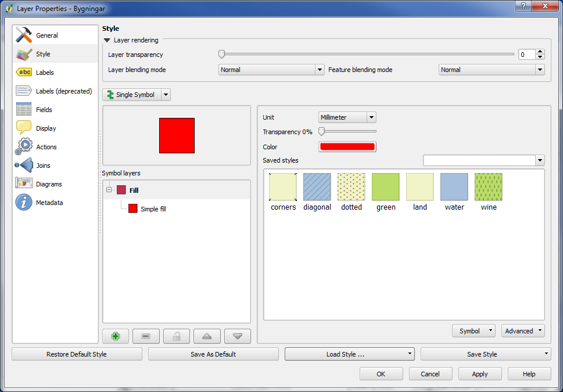
Task: Select the wine saved style
Action: [x=488, y=192]
